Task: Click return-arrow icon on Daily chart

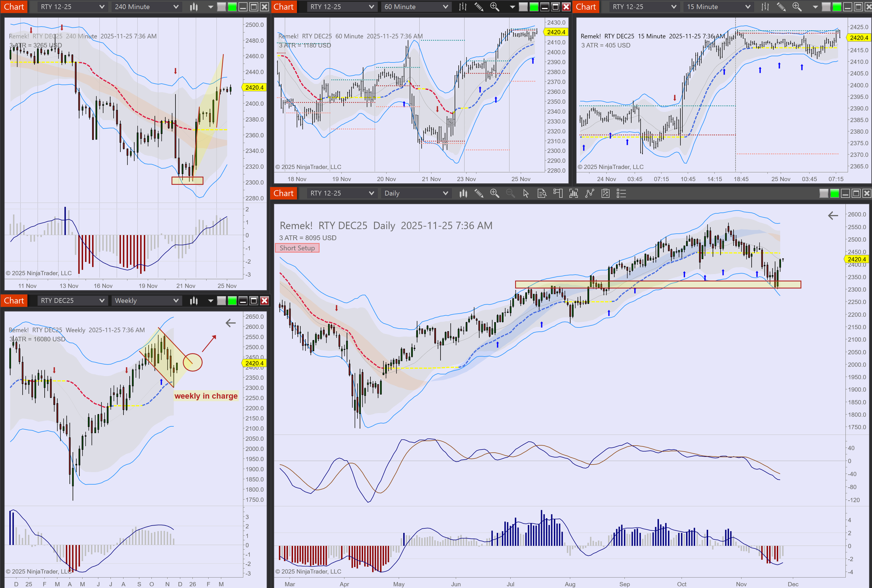Action: [833, 215]
